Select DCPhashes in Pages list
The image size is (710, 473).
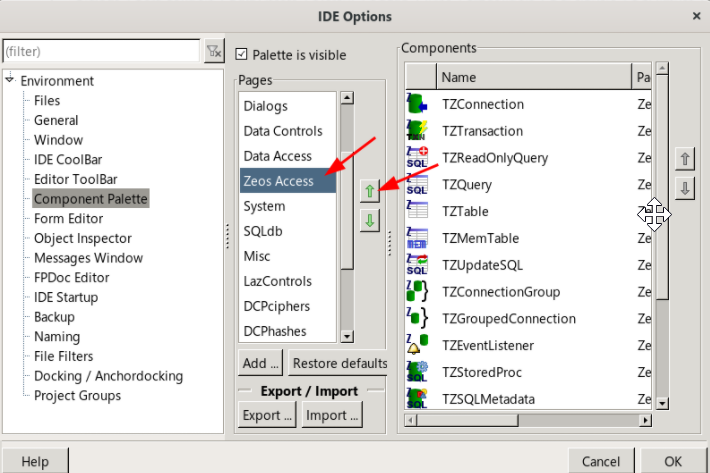288,331
